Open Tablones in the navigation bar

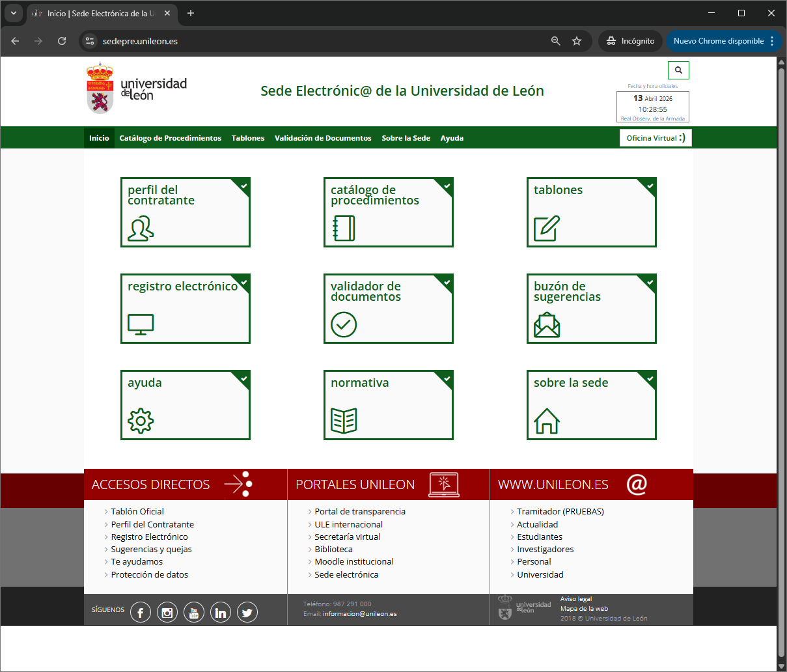point(248,138)
